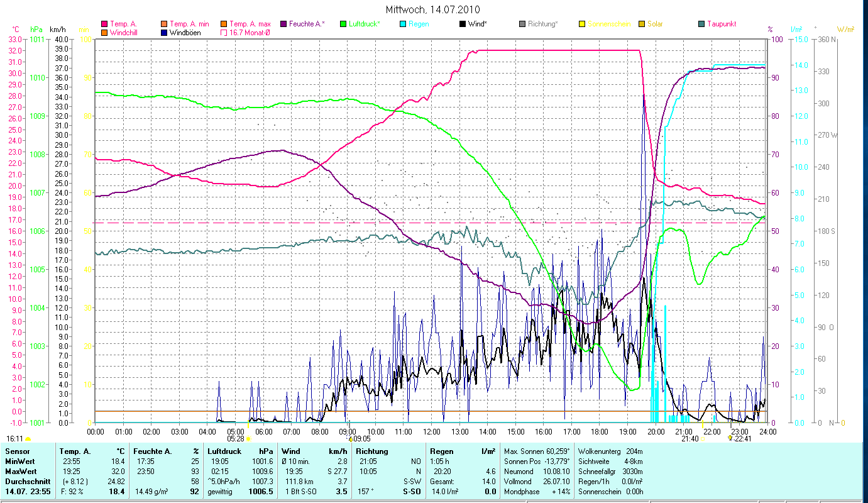Image resolution: width=868 pixels, height=503 pixels.
Task: Select the Sonnenschein legend label
Action: tap(610, 24)
